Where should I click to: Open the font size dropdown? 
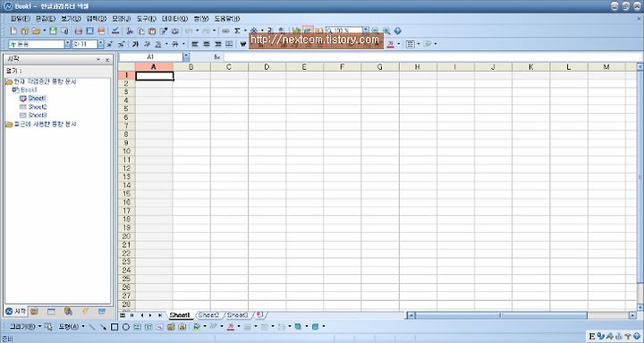tap(100, 44)
